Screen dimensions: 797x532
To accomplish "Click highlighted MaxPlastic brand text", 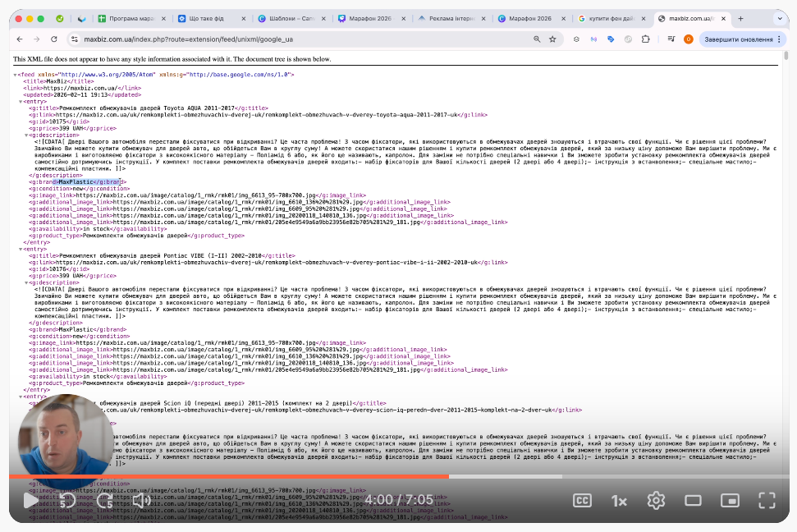I will tap(76, 181).
